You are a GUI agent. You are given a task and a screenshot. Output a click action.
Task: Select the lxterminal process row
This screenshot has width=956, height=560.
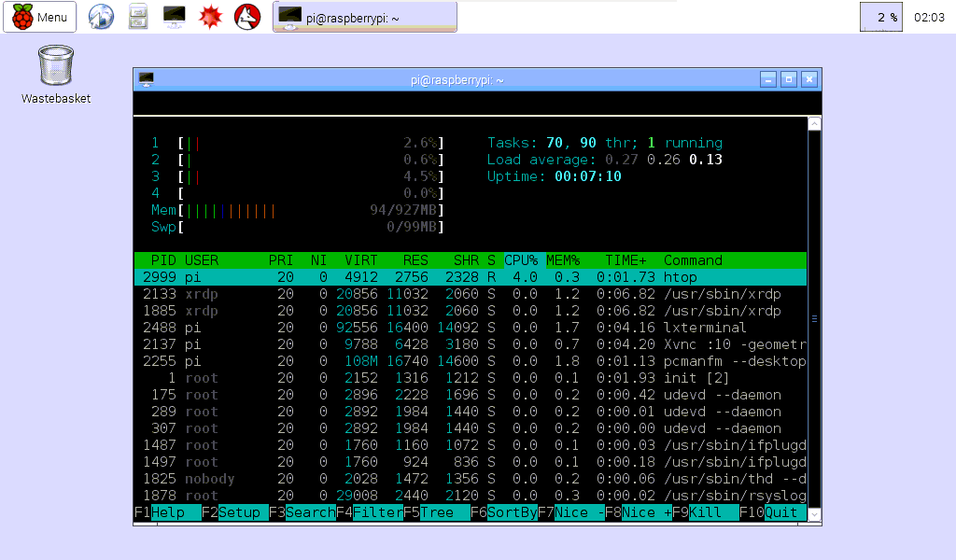click(471, 328)
